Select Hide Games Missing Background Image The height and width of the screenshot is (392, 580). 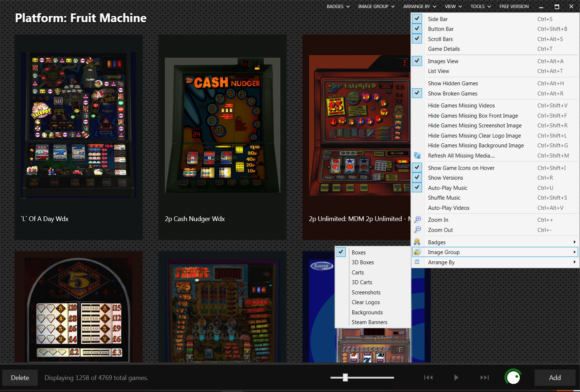tap(495, 145)
